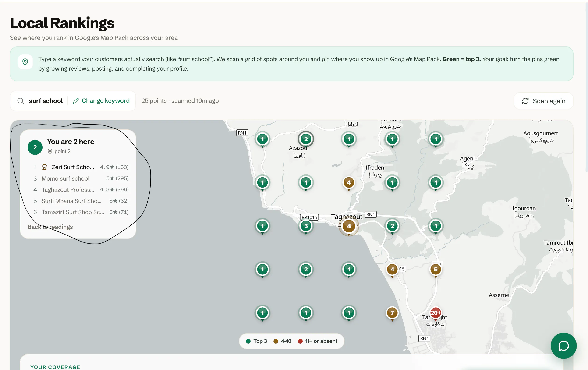Screen dimensions: 588x370
Task: Click the Local Rankings title
Action: [x=62, y=23]
